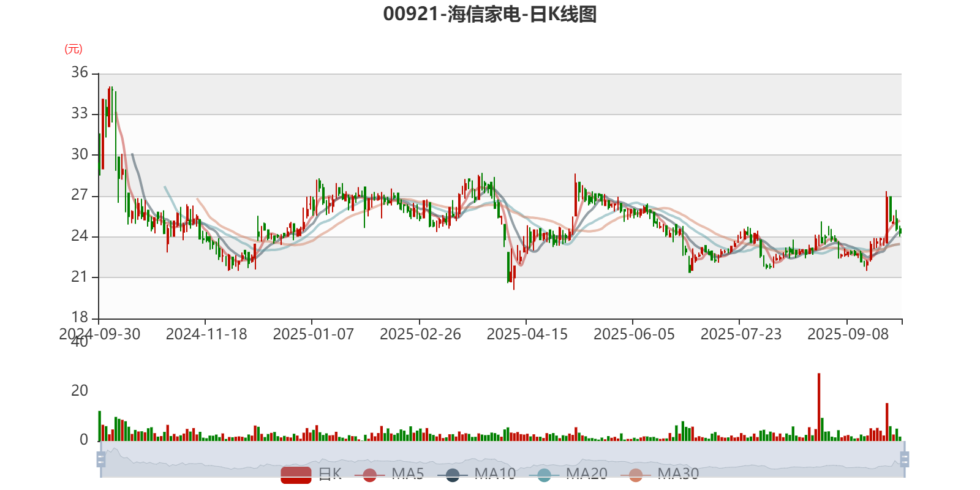Click the 2024-09-30 date axis label
This screenshot has width=980, height=490.
[x=100, y=334]
